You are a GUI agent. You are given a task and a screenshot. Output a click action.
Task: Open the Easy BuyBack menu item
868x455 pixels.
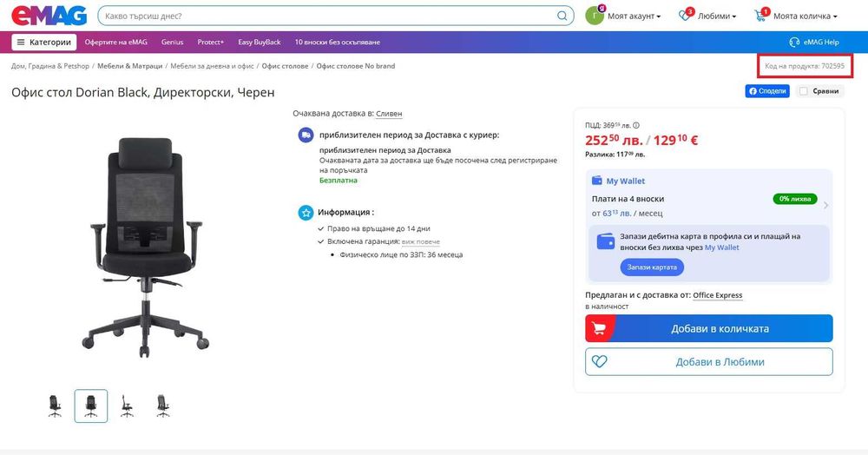259,42
